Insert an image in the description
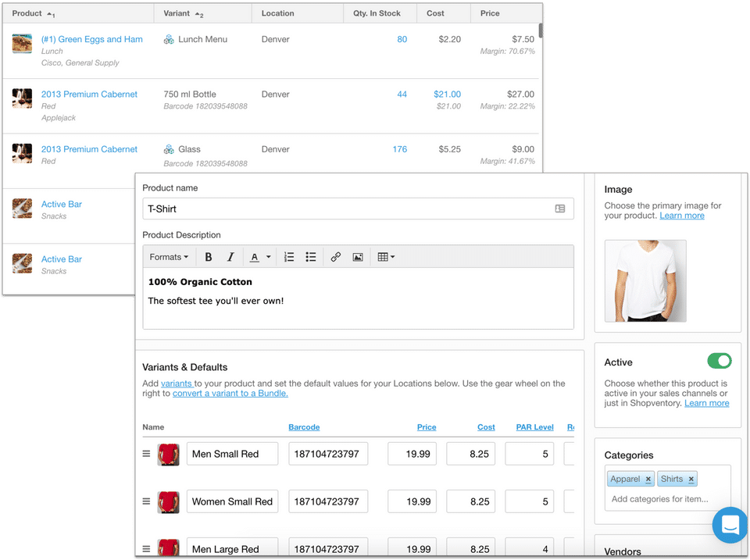The image size is (750, 560). (x=358, y=257)
